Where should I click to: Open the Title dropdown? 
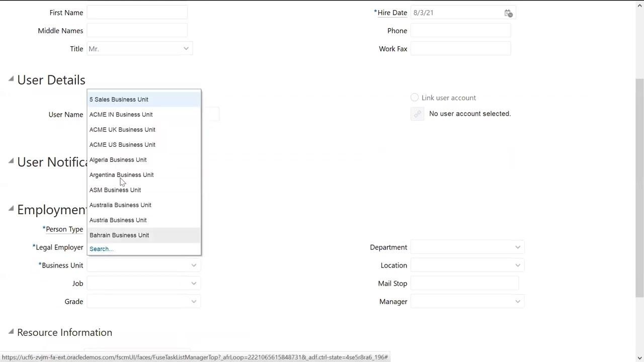[186, 49]
